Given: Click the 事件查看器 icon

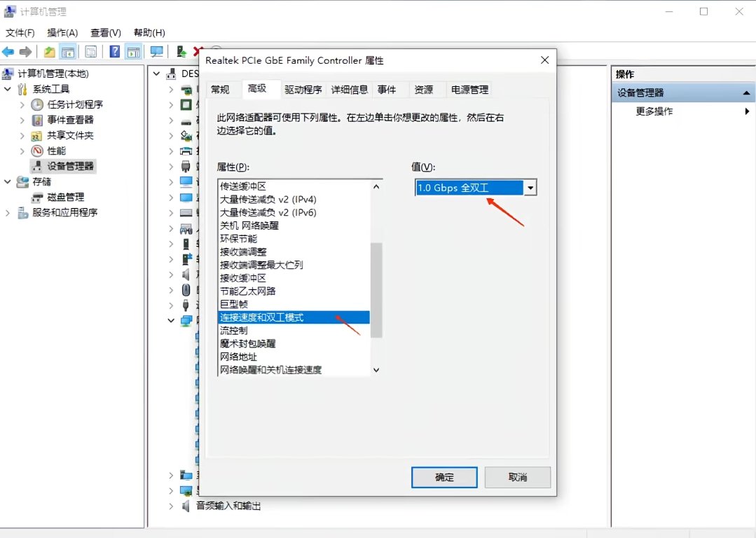Looking at the screenshot, I should tap(37, 120).
